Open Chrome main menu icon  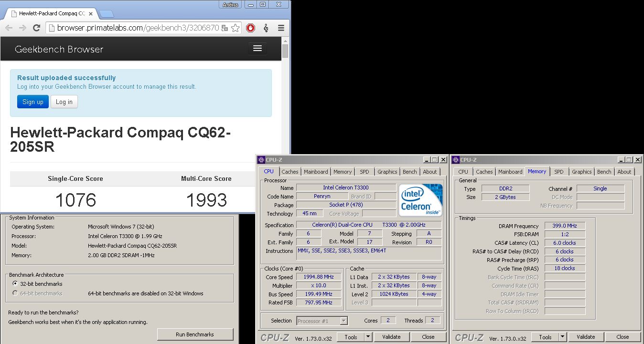click(x=281, y=28)
